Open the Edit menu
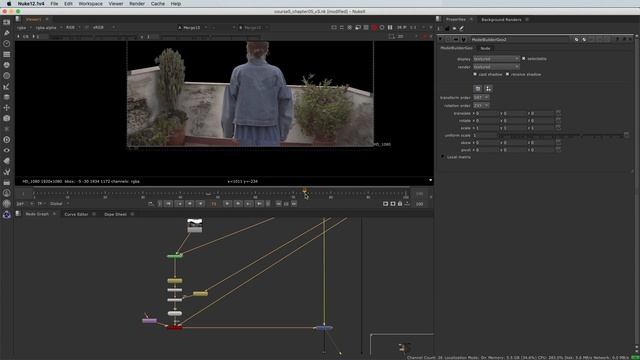Image resolution: width=640 pixels, height=360 pixels. coord(68,4)
